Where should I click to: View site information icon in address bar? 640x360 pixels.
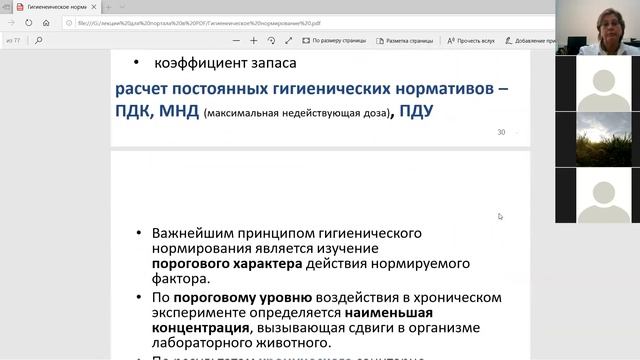[69, 23]
